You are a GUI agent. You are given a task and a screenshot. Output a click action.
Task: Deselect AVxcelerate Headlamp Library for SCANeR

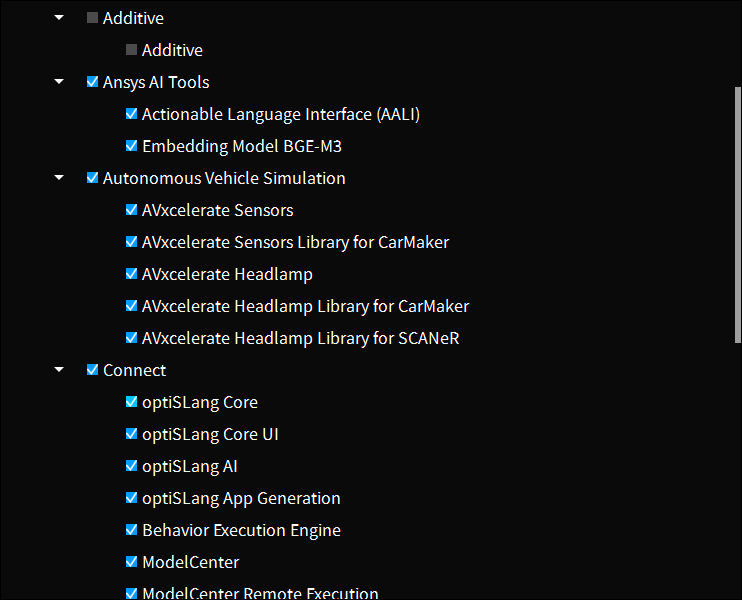coord(131,338)
